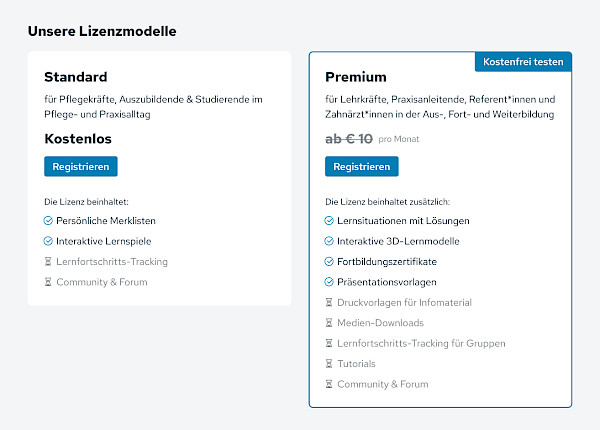Click hourglass icon beside Standard Community & Forum
This screenshot has height=430, width=600.
48,282
